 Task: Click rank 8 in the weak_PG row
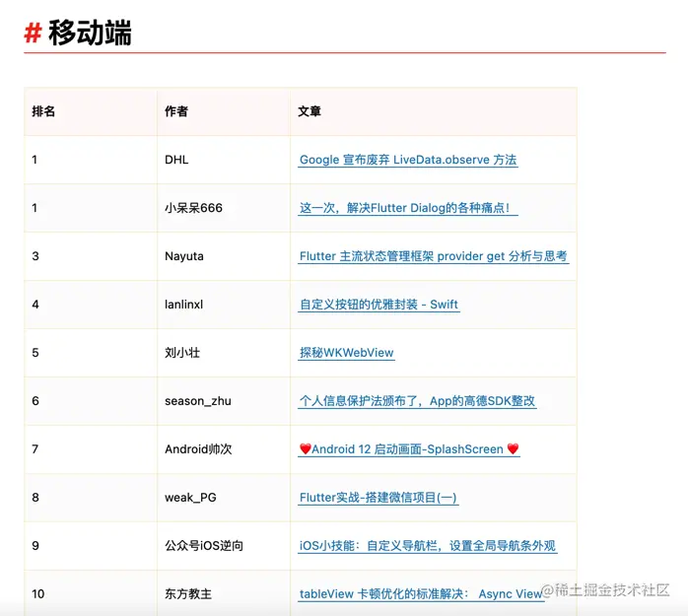[x=35, y=498]
